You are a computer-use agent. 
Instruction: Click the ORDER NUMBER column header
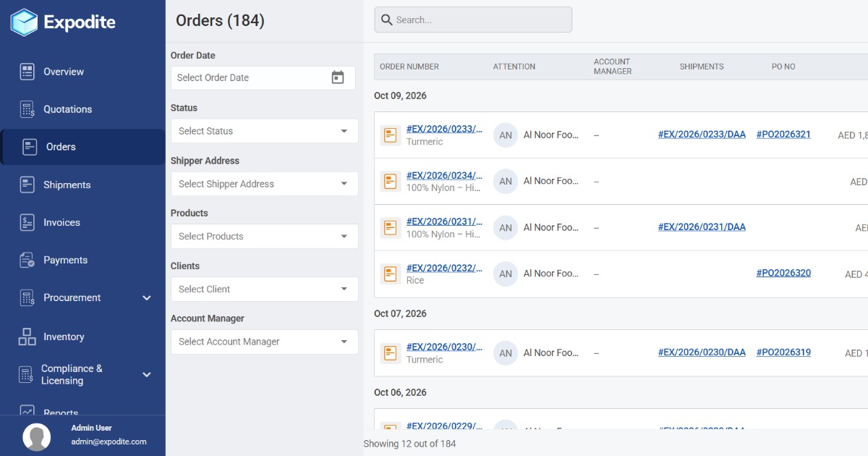point(409,67)
